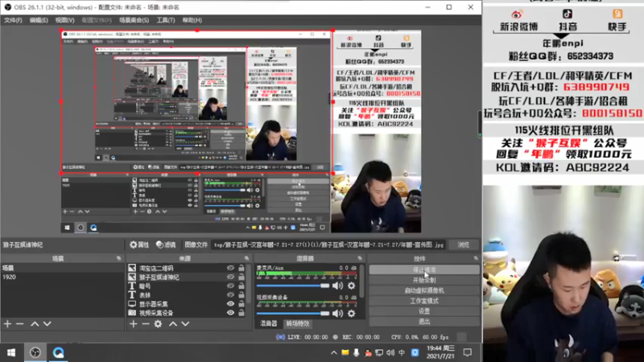Click the LIVE: 00:00:00 status text
644x362 pixels.
click(x=308, y=337)
